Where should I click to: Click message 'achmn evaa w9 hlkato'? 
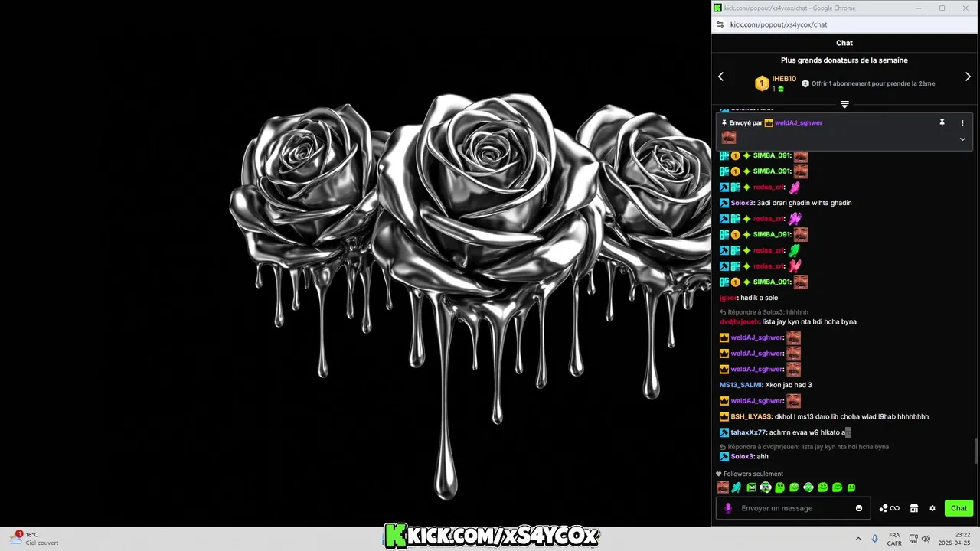coord(810,432)
